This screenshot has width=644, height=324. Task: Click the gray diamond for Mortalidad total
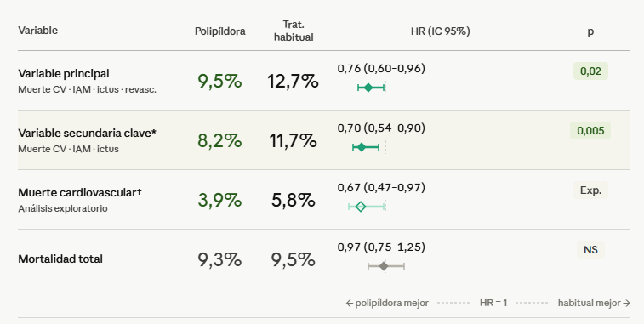pos(384,266)
